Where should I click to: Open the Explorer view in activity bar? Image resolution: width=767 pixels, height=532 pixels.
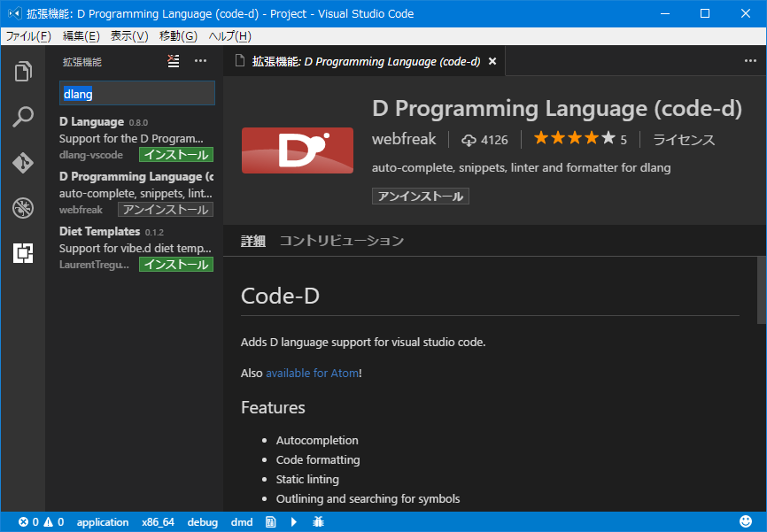23,72
